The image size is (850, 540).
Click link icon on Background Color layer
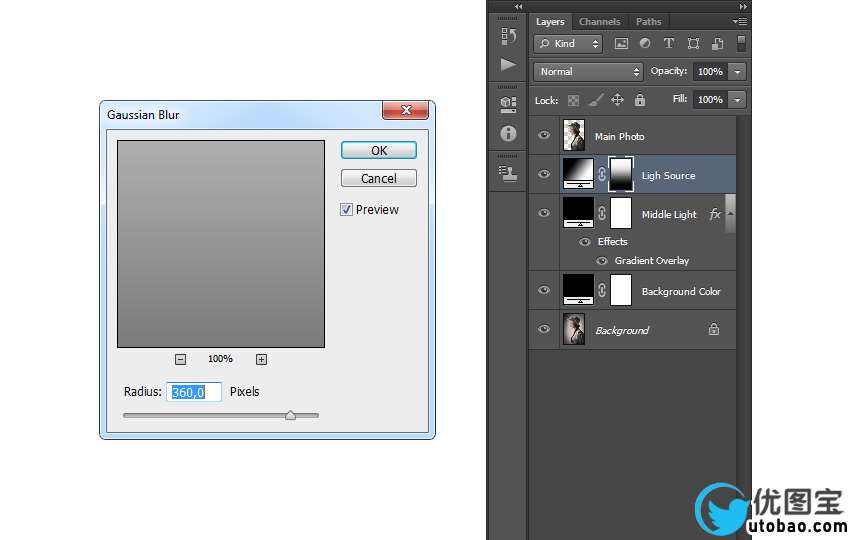[x=602, y=290]
